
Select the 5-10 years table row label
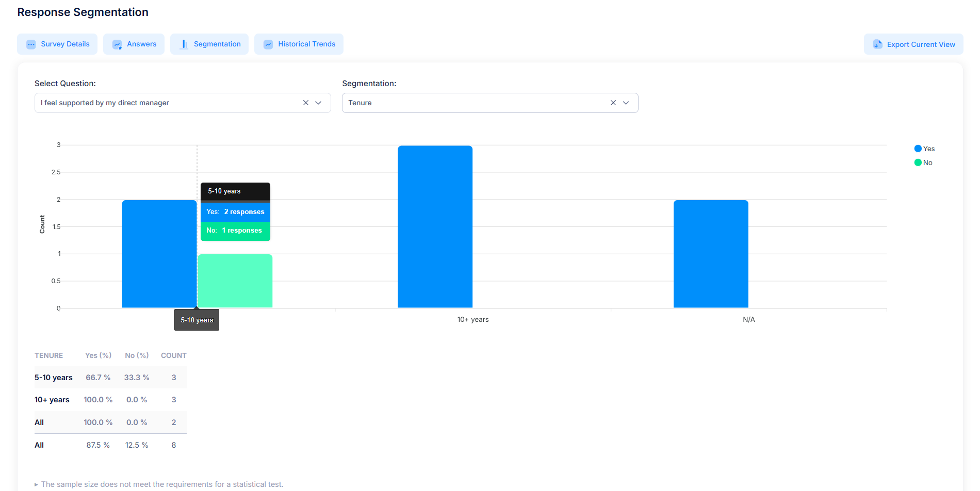(54, 378)
